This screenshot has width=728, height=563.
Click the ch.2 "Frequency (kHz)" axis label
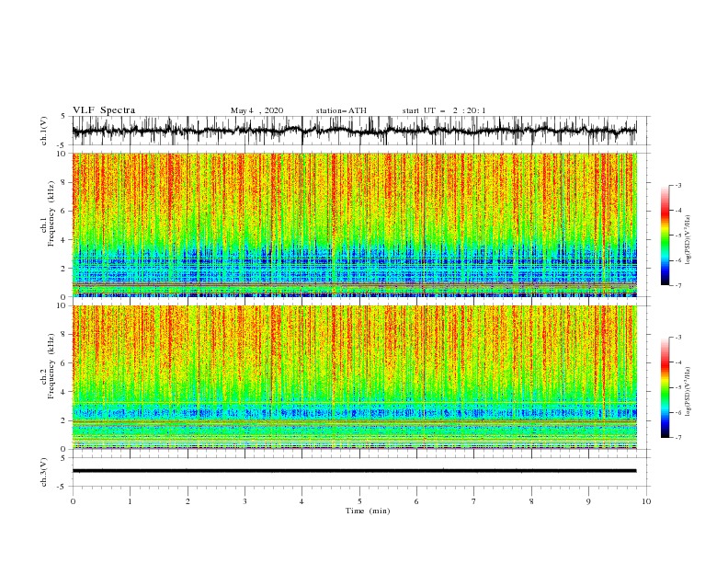pos(51,366)
